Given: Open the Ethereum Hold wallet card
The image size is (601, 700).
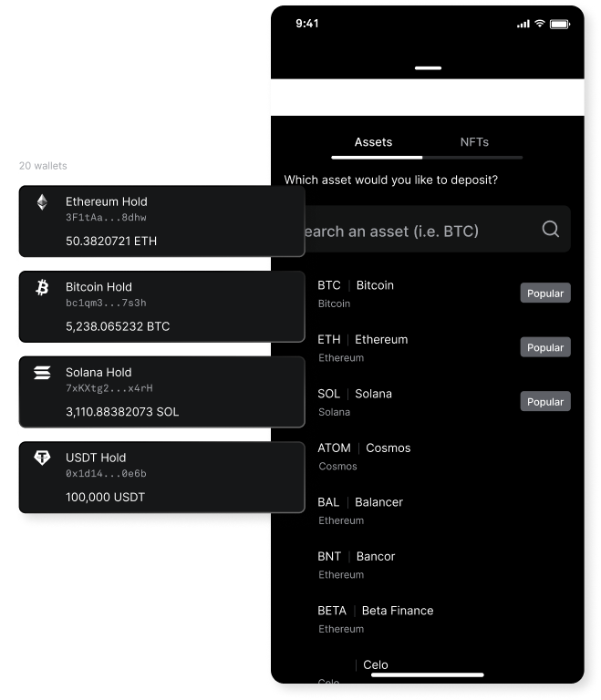Looking at the screenshot, I should (x=161, y=221).
